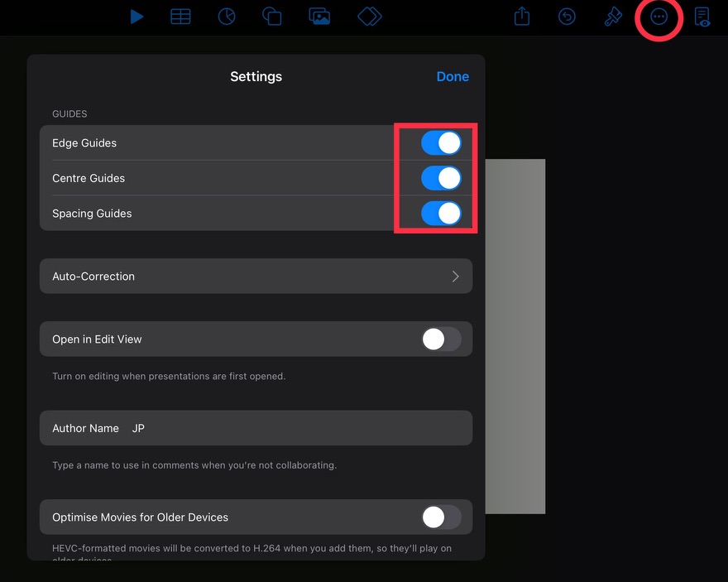This screenshot has height=582, width=728.
Task: Open the Format paintbrush icon
Action: click(613, 17)
